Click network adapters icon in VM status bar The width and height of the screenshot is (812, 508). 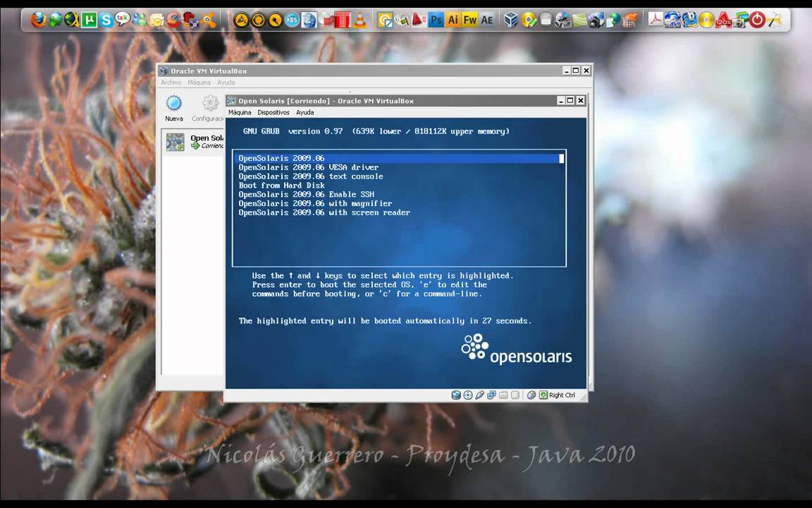coord(491,395)
